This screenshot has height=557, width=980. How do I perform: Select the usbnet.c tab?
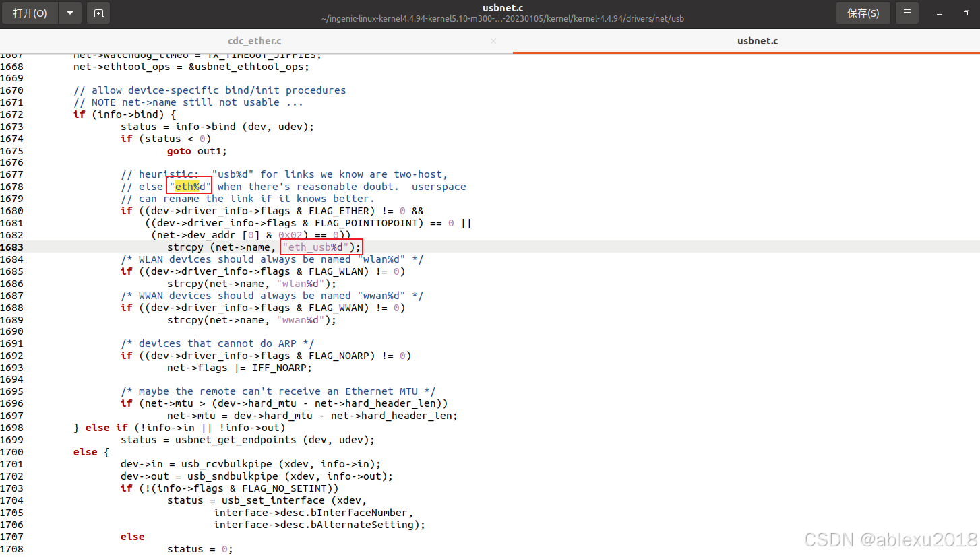(758, 41)
